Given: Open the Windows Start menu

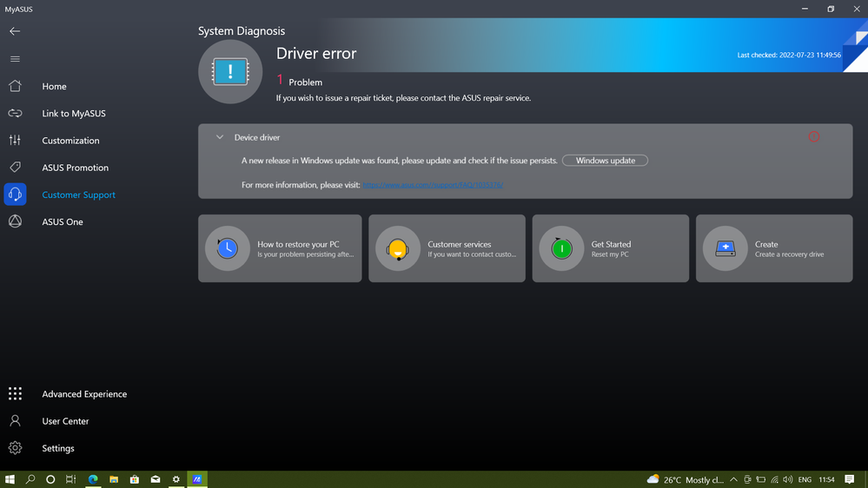Looking at the screenshot, I should (10, 479).
